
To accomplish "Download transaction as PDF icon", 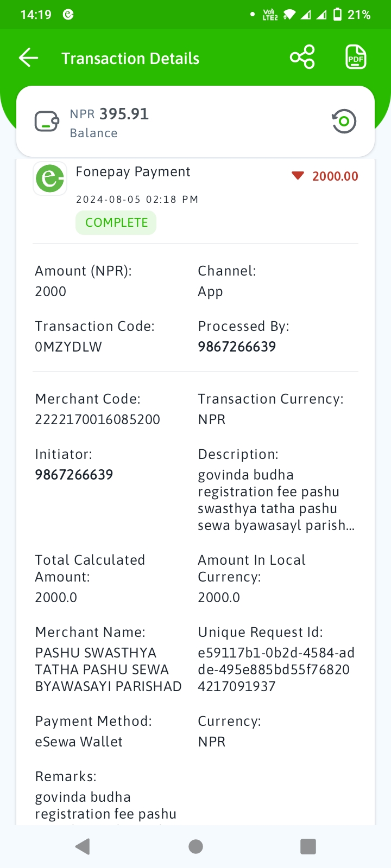I will [x=356, y=57].
